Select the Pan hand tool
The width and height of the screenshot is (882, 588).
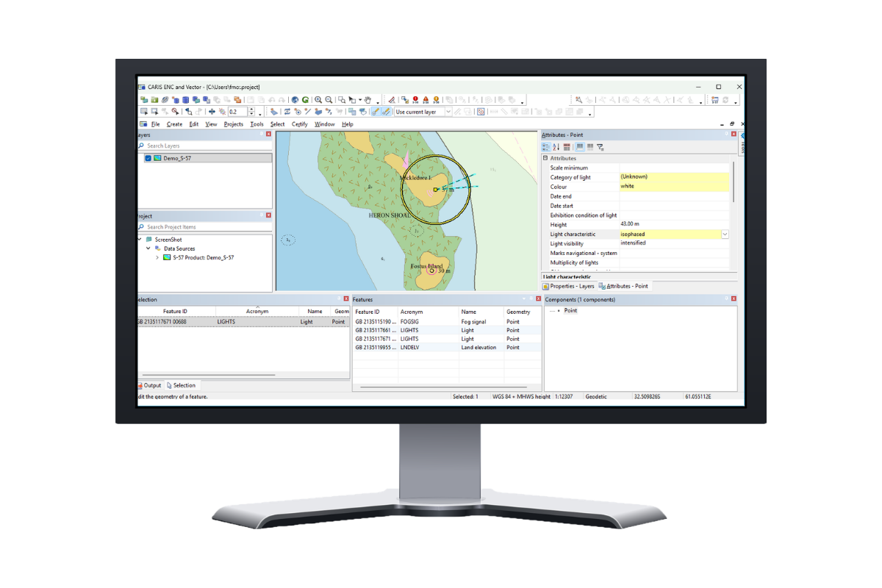[368, 100]
